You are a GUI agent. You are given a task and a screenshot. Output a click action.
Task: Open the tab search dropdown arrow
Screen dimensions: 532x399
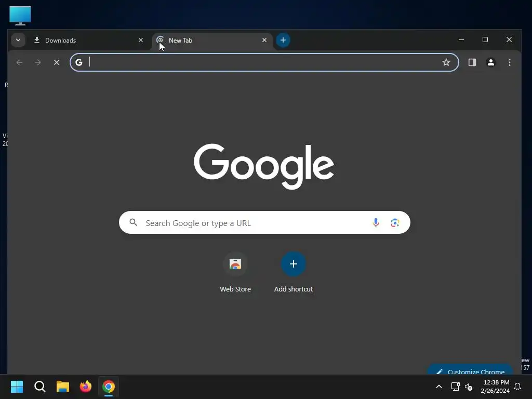click(18, 40)
